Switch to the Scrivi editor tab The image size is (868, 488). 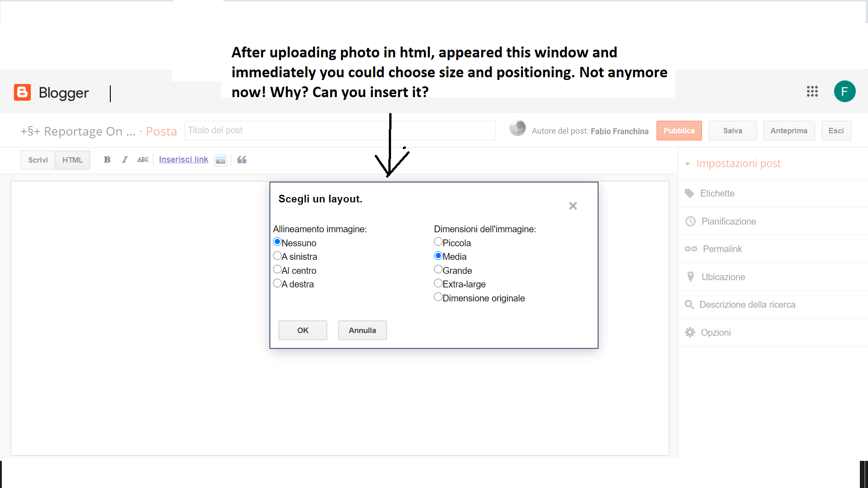tap(38, 160)
